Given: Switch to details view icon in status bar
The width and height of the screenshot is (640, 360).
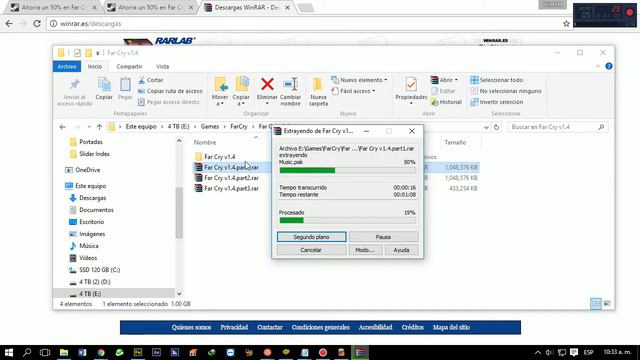Looking at the screenshot, I should [596, 304].
